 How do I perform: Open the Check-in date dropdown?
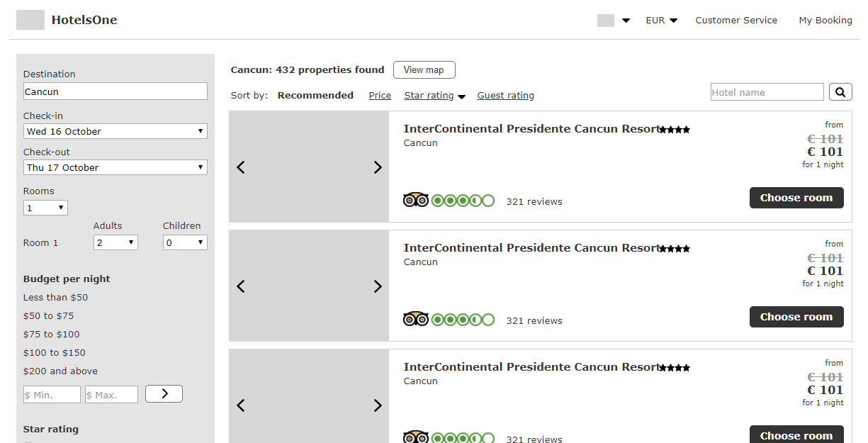click(115, 131)
